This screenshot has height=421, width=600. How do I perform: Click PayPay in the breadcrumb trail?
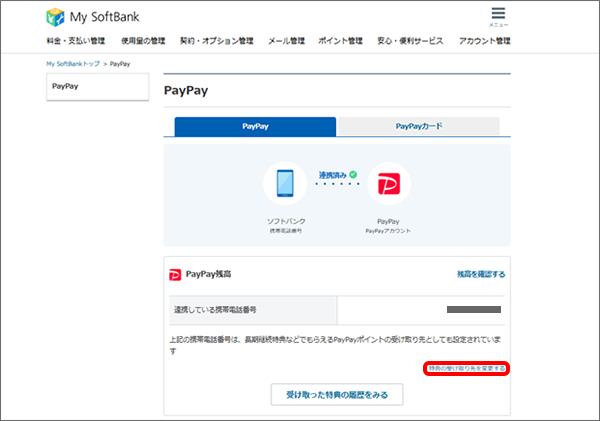[120, 64]
